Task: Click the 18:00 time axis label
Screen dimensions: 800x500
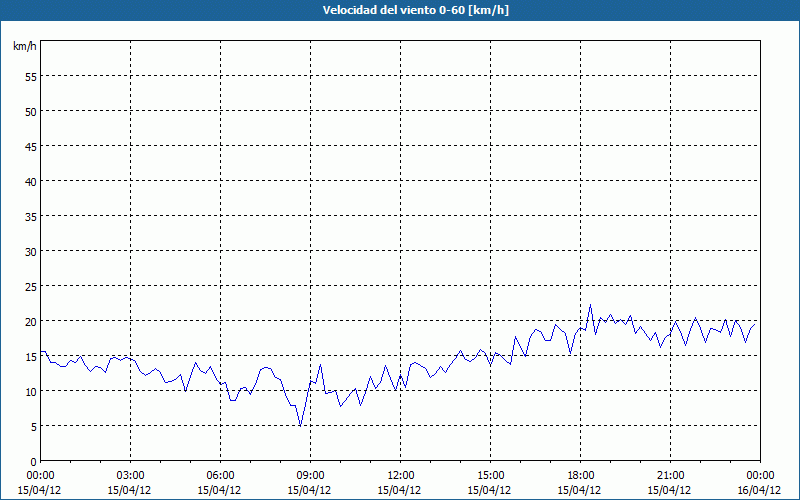Action: point(581,476)
